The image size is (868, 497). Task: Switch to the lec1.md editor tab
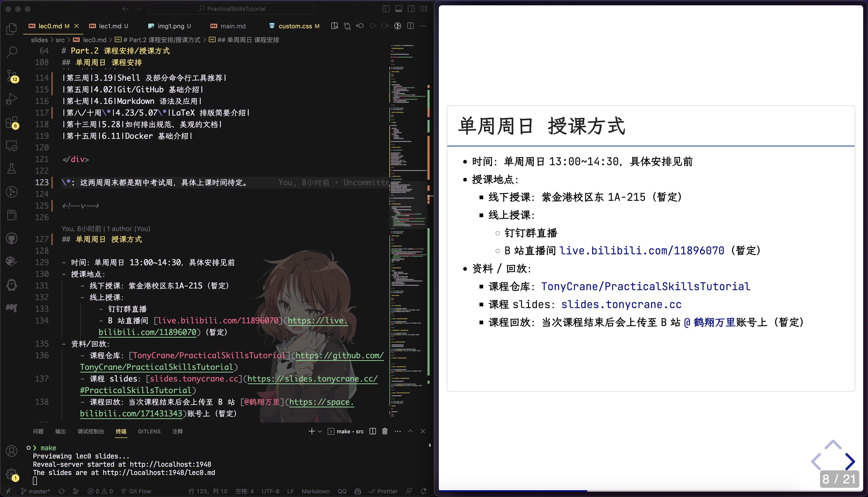coord(110,26)
